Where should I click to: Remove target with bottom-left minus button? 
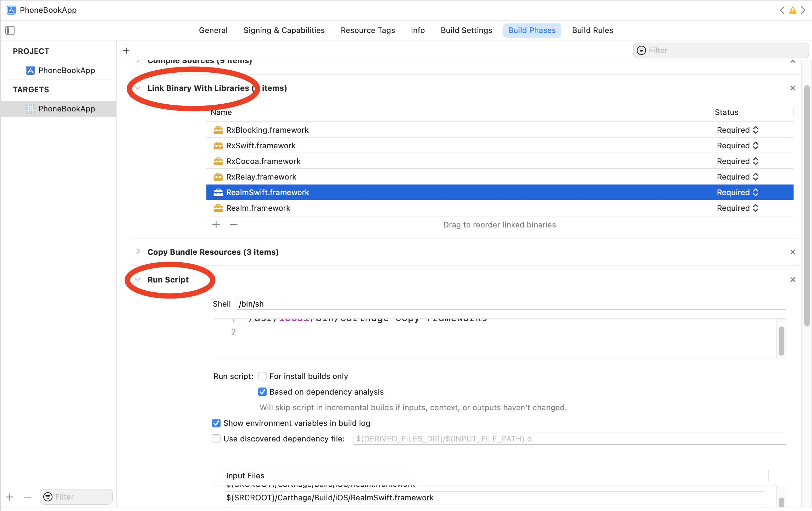pos(27,497)
